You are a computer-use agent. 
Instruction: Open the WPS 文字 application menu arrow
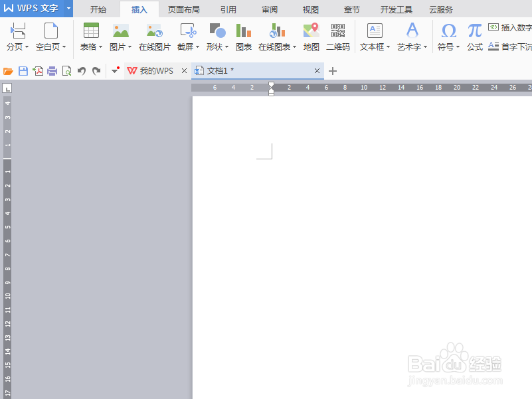pos(68,8)
